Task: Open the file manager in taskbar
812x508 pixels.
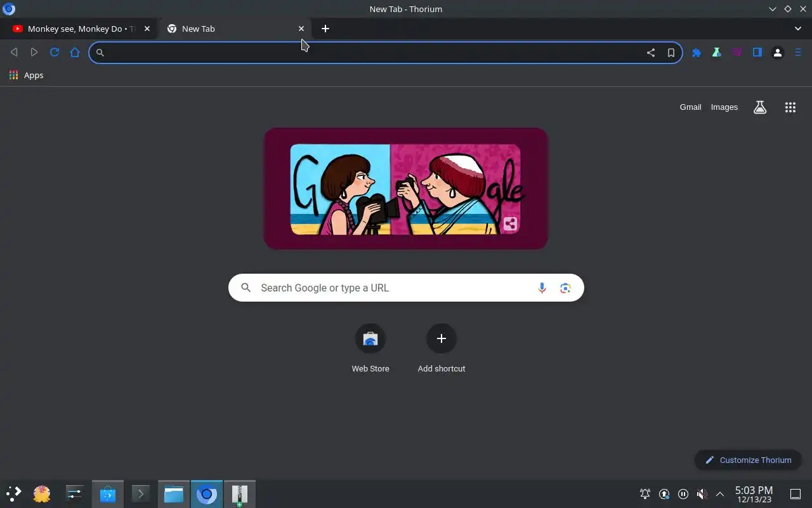Action: [174, 494]
